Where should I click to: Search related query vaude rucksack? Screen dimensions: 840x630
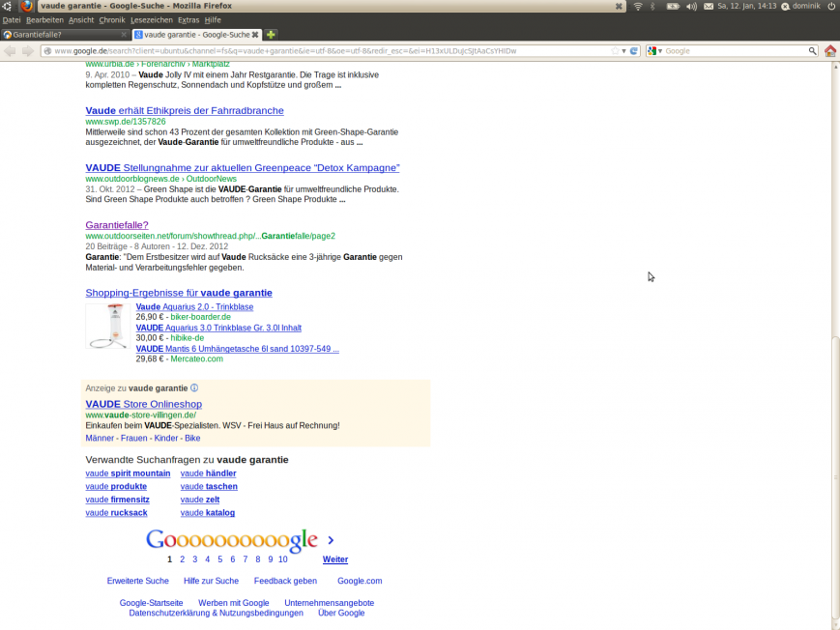pyautogui.click(x=116, y=513)
